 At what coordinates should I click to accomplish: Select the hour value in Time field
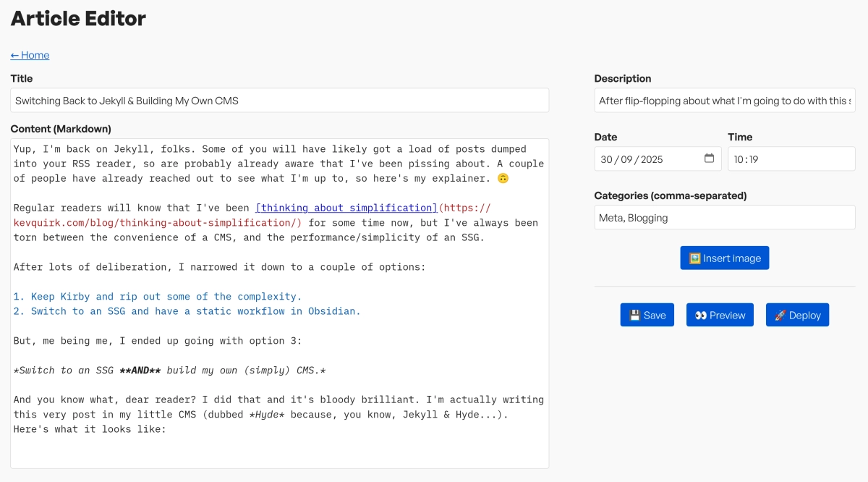(x=739, y=159)
